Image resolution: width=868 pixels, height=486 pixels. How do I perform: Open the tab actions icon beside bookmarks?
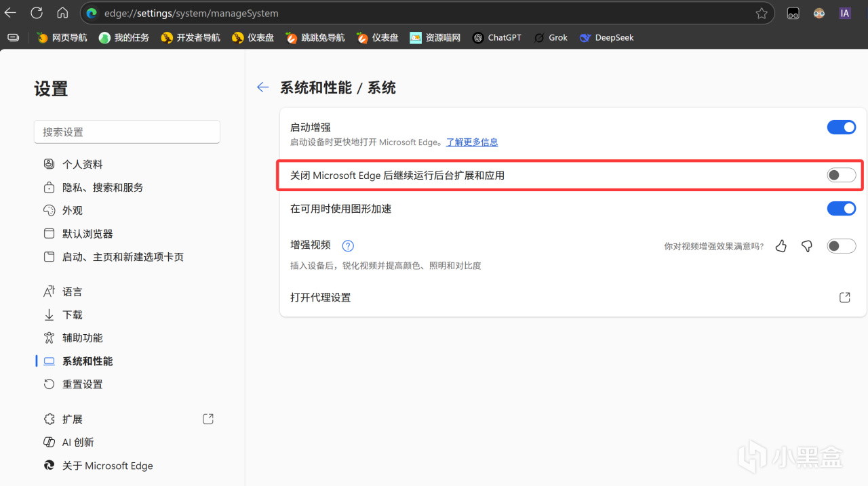point(13,37)
